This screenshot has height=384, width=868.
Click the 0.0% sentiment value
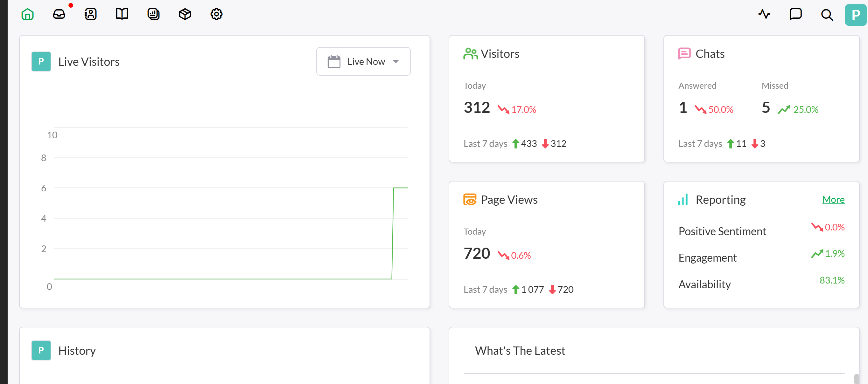[835, 227]
